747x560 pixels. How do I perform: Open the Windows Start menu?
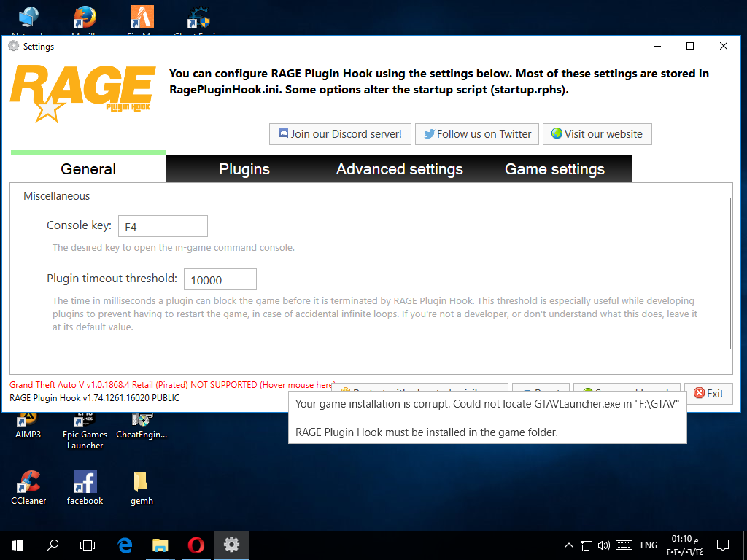pos(18,545)
